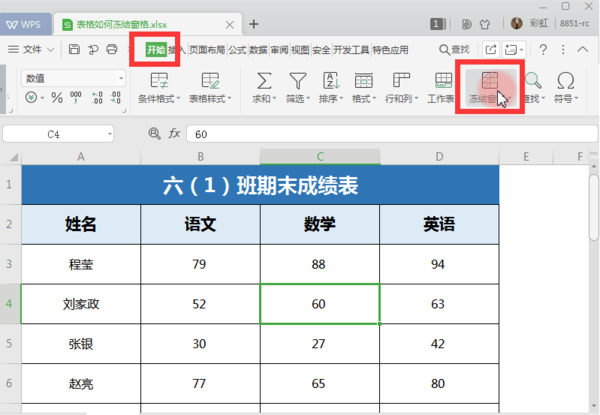Click the save icon in quick toolbar
600x415 pixels.
tap(75, 49)
